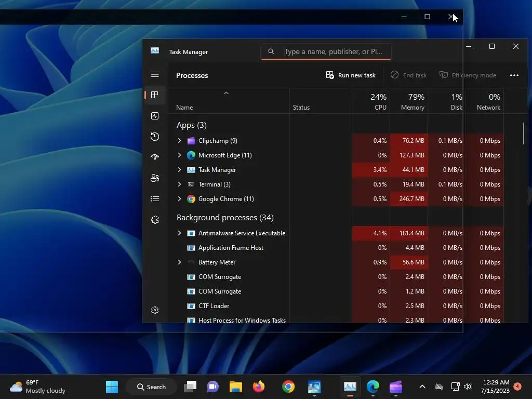Open the Task Manager taskbar icon
532x399 pixels.
[350, 387]
